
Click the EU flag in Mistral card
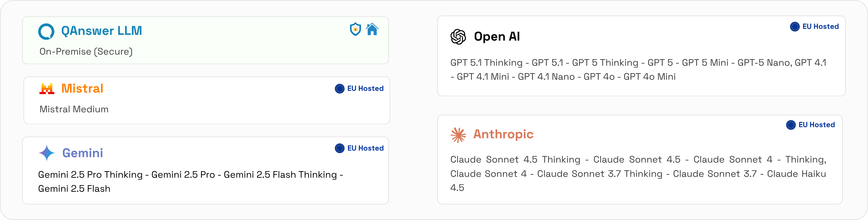coord(339,89)
